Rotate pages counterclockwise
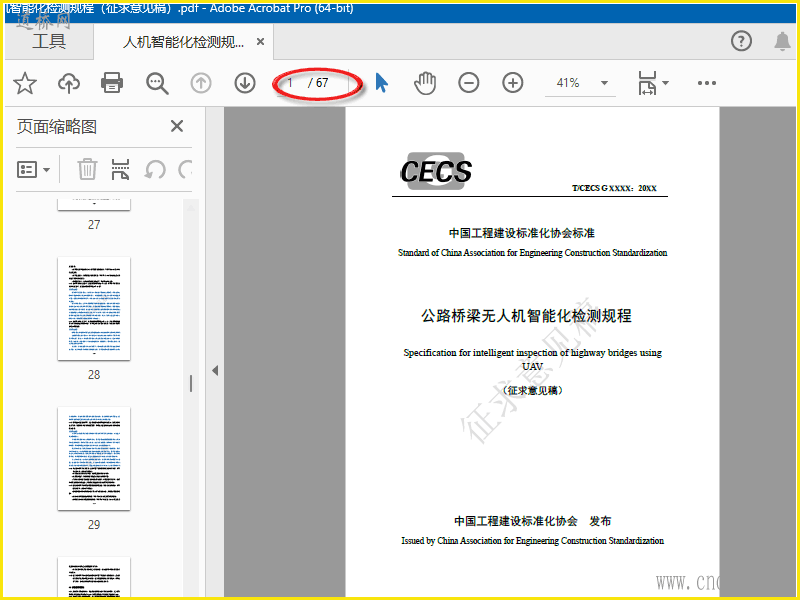The image size is (800, 600). [x=155, y=169]
